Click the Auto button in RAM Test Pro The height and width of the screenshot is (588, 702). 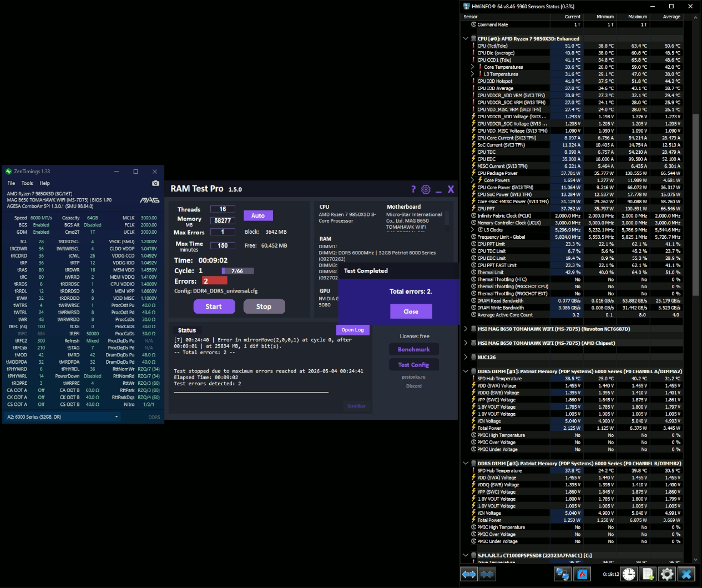[x=258, y=215]
